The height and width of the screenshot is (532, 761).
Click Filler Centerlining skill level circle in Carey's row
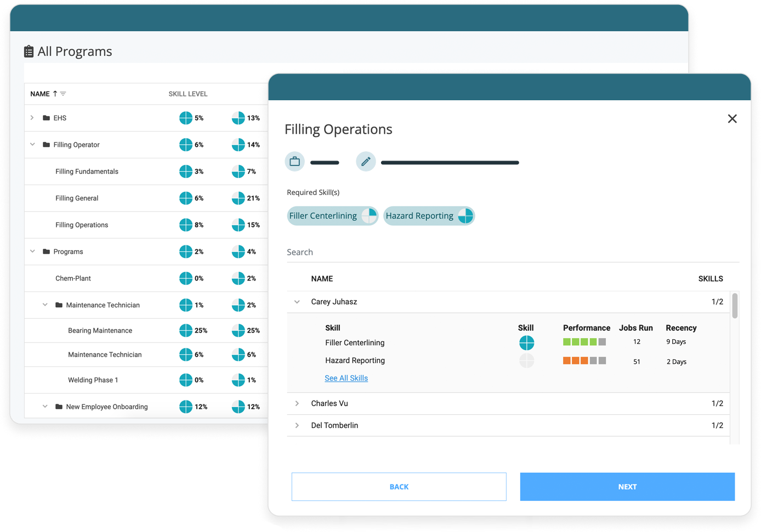(526, 343)
